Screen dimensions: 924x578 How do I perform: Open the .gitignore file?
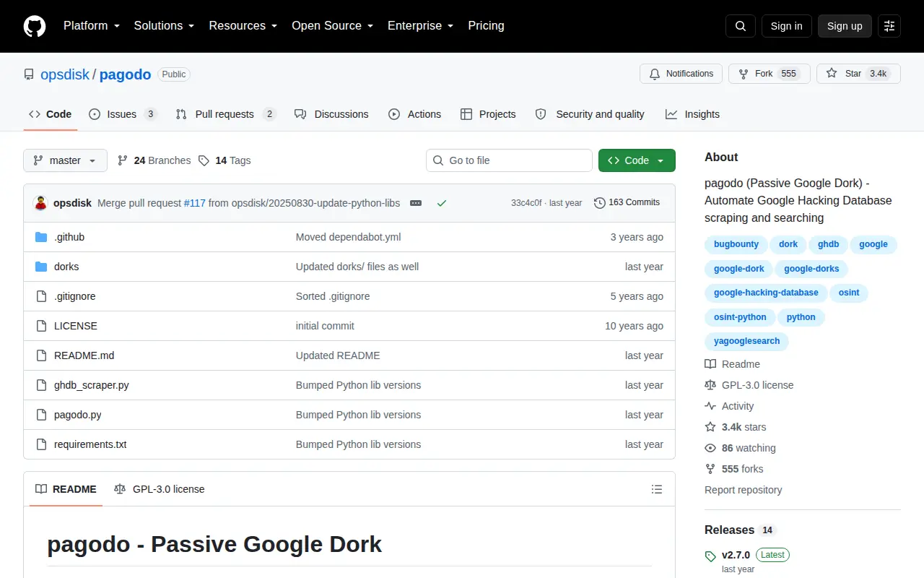(x=75, y=296)
